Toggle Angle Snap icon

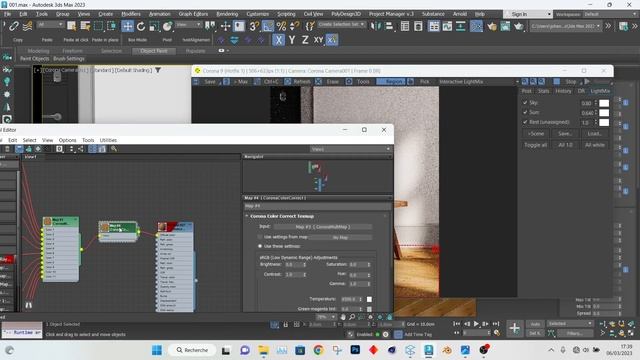(x=268, y=27)
